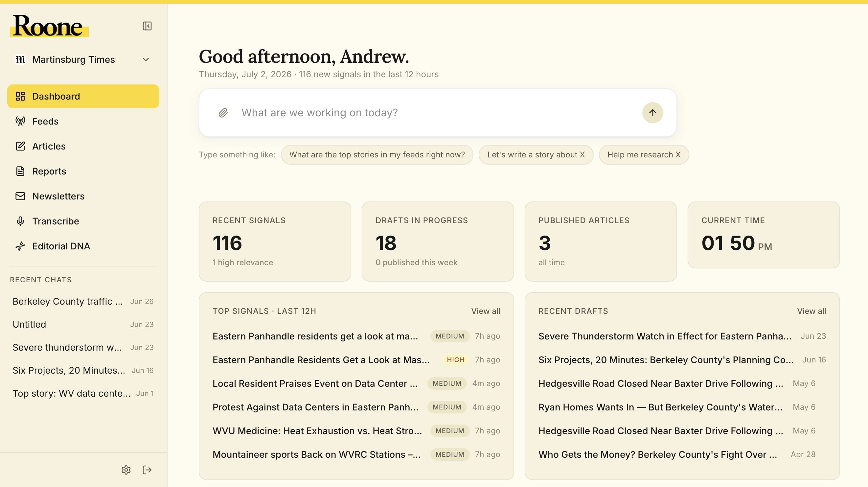Open signal 'Local Resident Praises Event on Data Center'
Image resolution: width=868 pixels, height=487 pixels.
point(356,383)
